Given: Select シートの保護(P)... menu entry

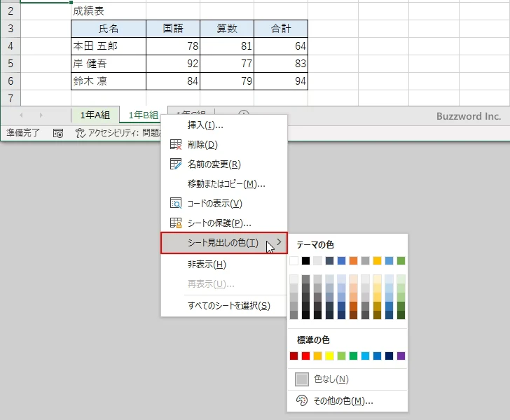Looking at the screenshot, I should click(x=224, y=223).
